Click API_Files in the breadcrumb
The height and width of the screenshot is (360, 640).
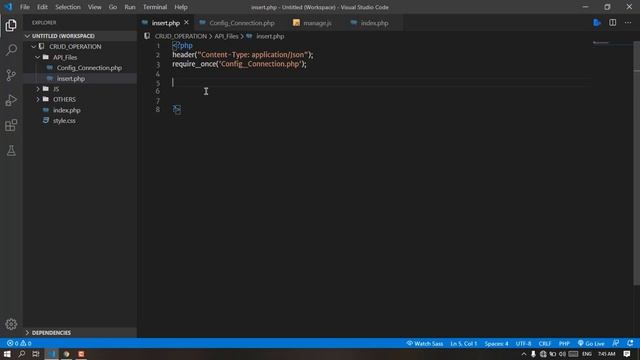pyautogui.click(x=226, y=36)
